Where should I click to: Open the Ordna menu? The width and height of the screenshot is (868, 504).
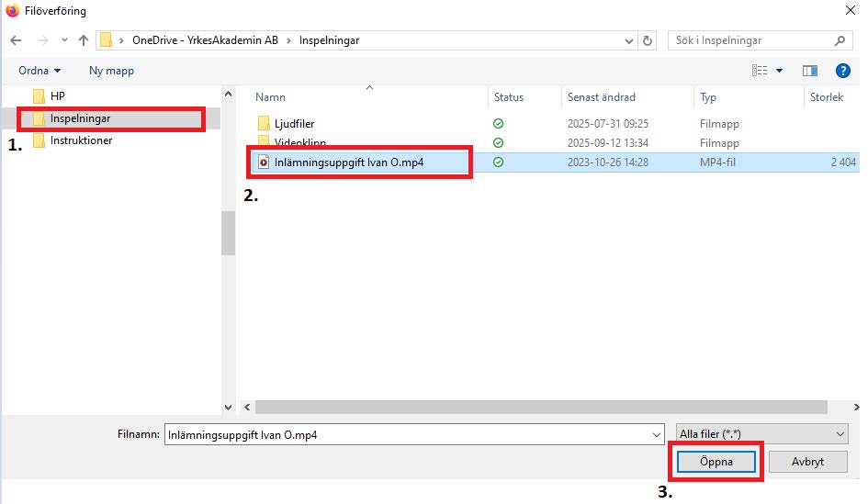(x=39, y=71)
